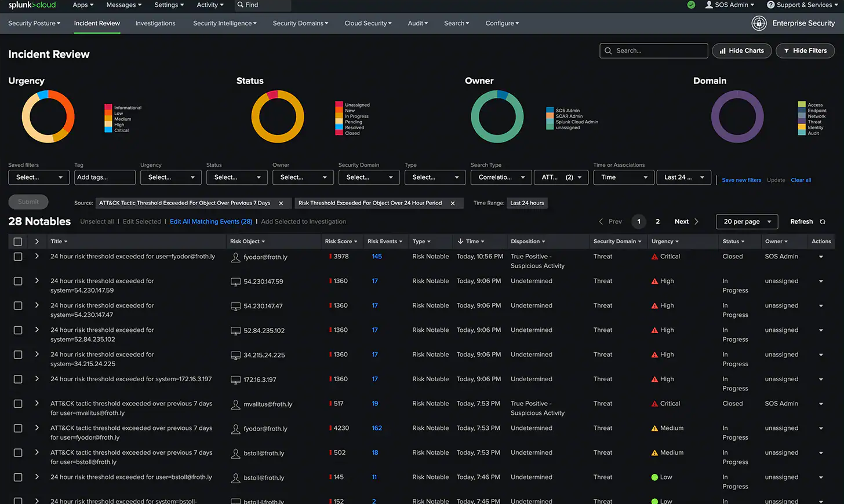Open the Security Intelligence menu
The height and width of the screenshot is (504, 844).
click(224, 23)
